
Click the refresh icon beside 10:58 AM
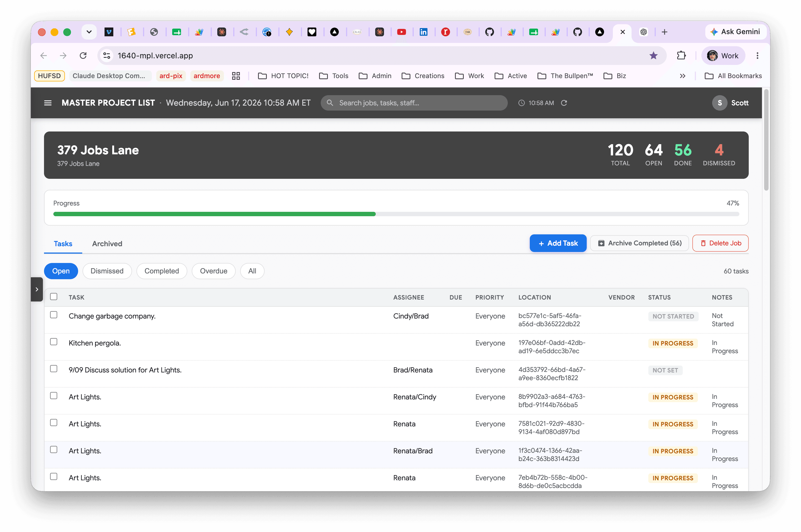pos(564,103)
